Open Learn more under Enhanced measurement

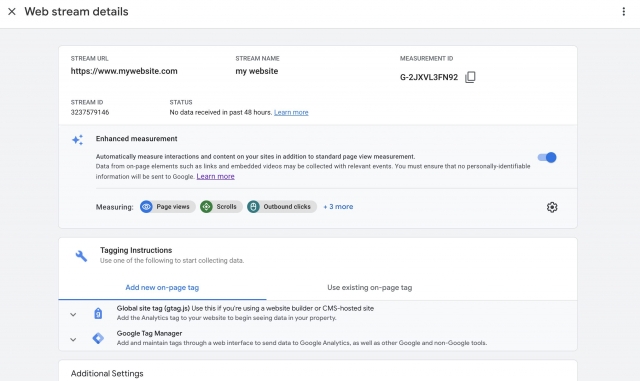216,176
